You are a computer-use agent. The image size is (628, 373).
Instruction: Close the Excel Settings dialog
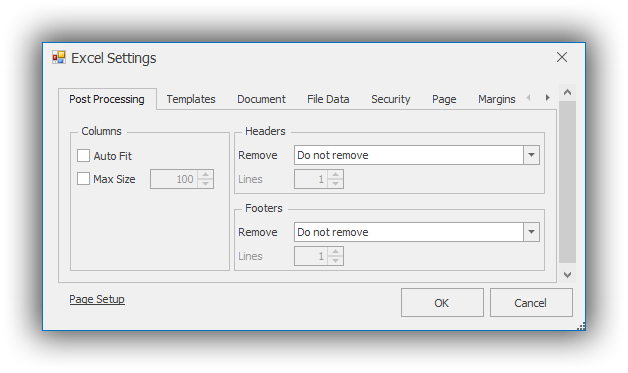(562, 57)
